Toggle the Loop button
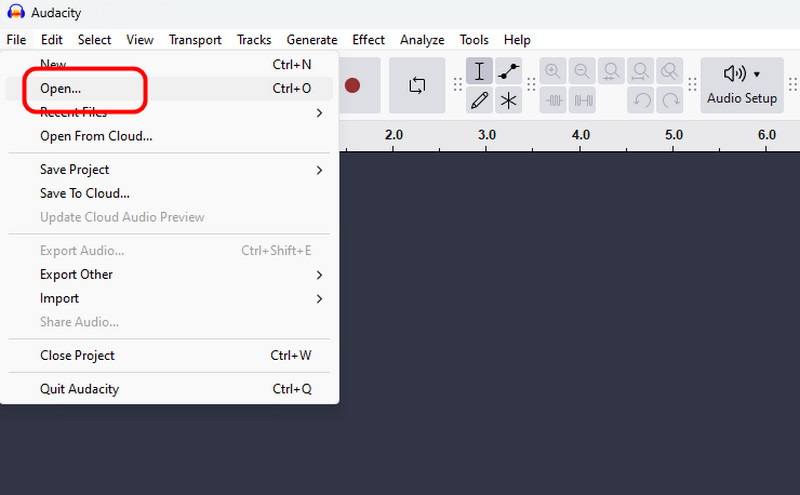The height and width of the screenshot is (495, 800). [x=417, y=85]
